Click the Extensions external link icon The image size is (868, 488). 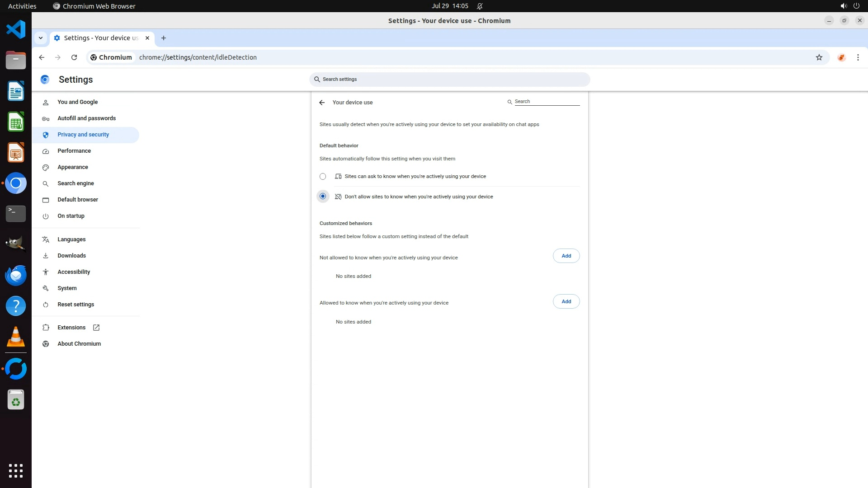point(96,328)
